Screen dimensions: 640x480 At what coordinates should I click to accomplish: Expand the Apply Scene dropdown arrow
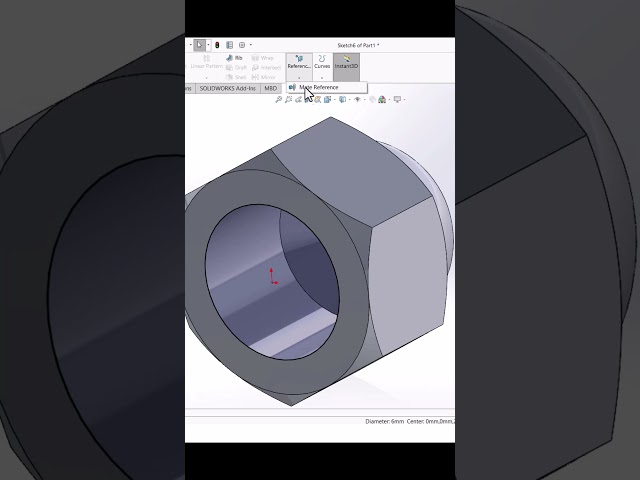(389, 99)
